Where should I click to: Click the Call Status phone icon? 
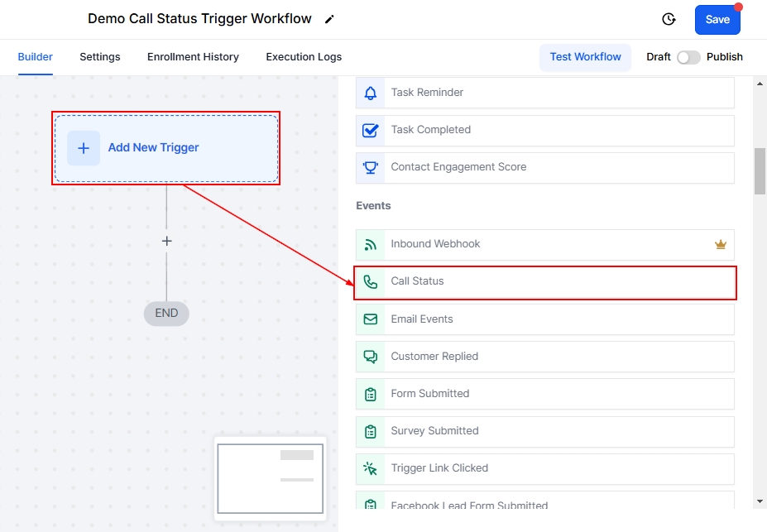pos(371,281)
